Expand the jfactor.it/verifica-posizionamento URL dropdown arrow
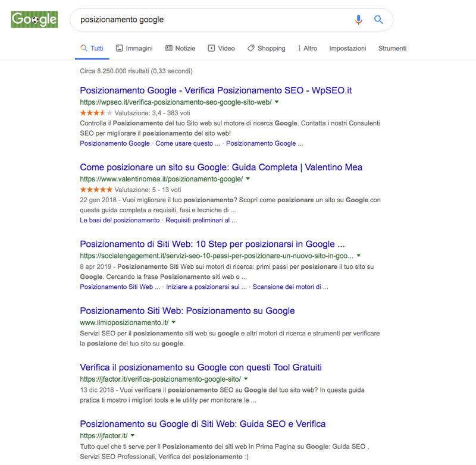476x465 pixels. (246, 379)
